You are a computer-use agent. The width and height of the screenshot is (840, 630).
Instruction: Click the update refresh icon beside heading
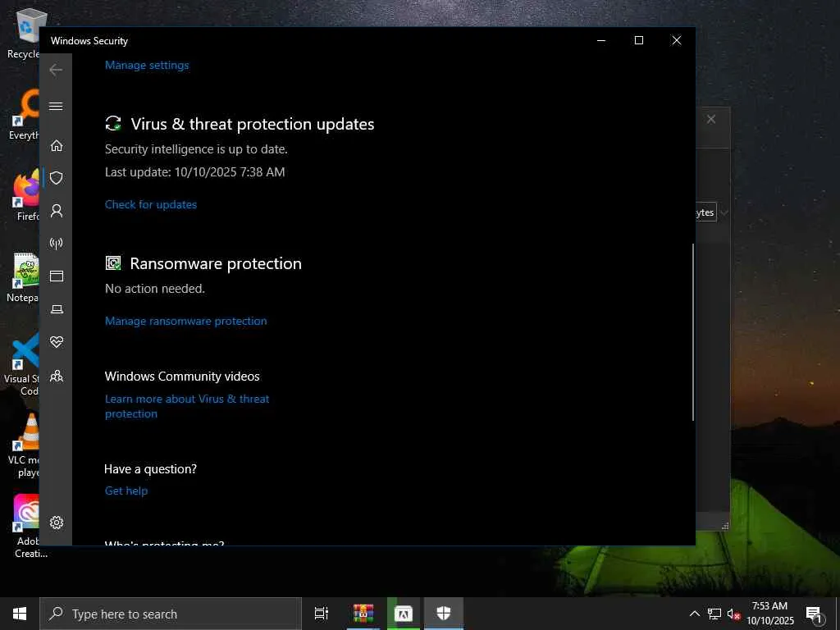point(113,124)
